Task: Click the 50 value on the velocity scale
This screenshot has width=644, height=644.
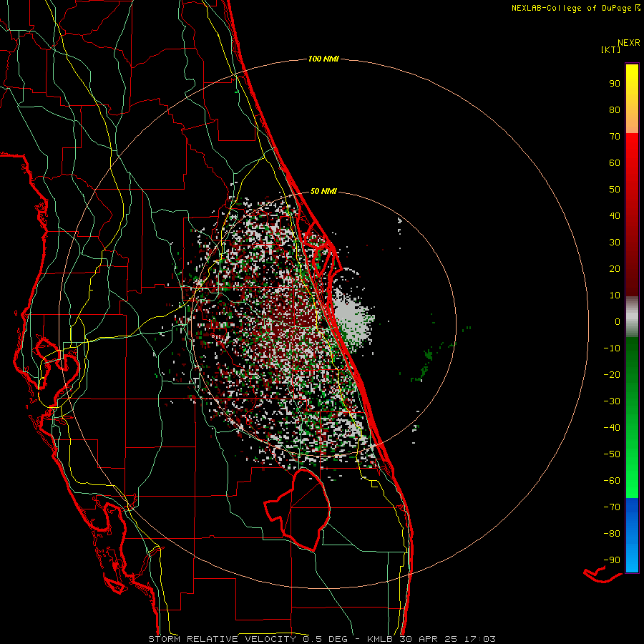Action: click(x=615, y=190)
